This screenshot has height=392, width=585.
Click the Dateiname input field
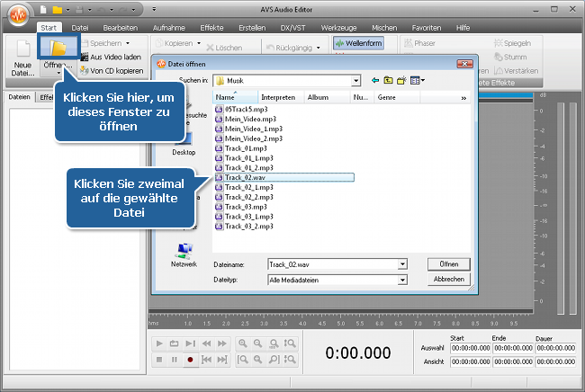click(x=333, y=264)
